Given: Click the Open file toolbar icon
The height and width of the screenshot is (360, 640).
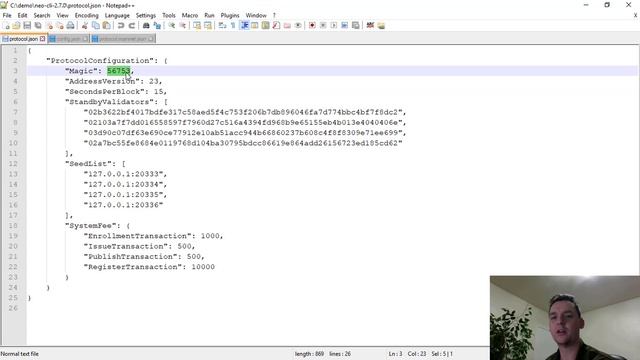Looking at the screenshot, I should [16, 25].
